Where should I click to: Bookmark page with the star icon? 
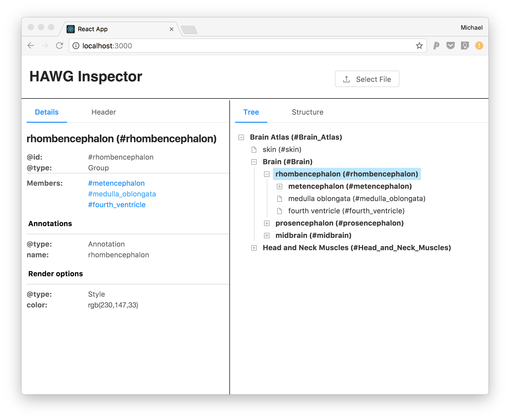pos(419,46)
